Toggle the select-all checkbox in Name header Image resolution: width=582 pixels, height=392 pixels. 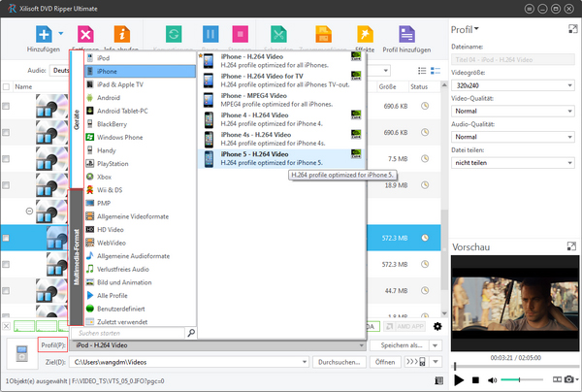click(6, 87)
